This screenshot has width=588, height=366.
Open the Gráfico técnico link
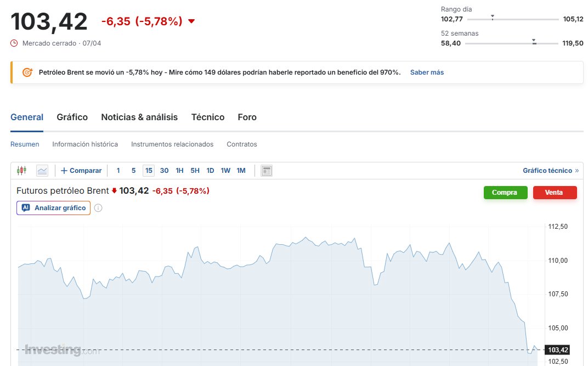[x=551, y=171]
